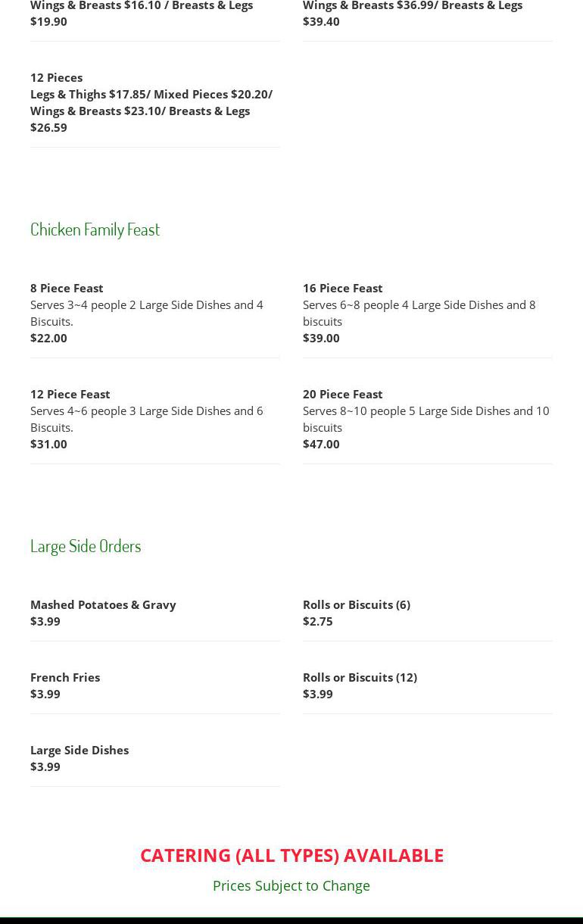
Task: Click the "Large Side Orders" heading
Action: coord(86,545)
